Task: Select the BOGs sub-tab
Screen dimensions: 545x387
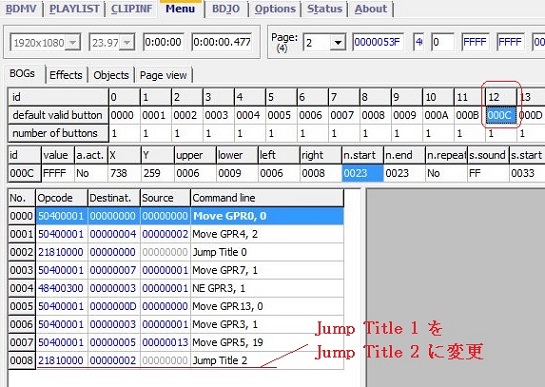Action: [22, 73]
